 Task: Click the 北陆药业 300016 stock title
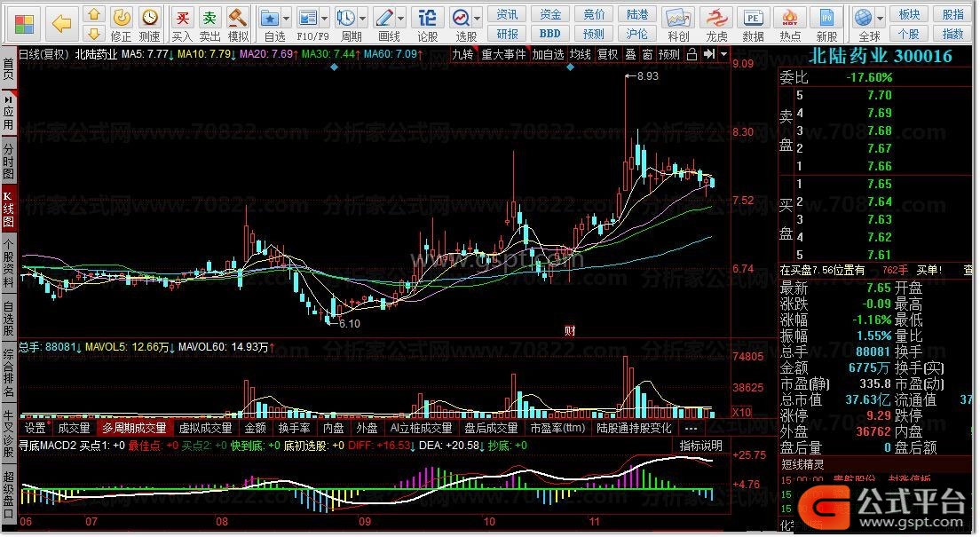880,56
